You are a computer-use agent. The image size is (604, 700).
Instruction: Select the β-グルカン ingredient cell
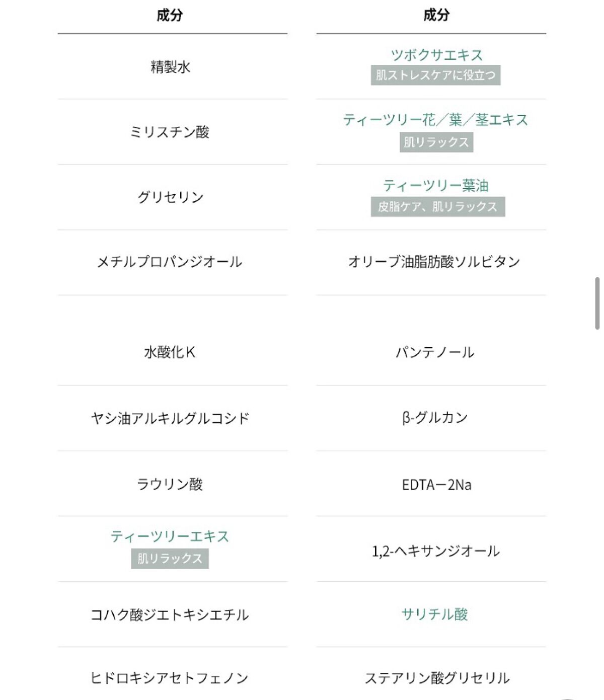click(435, 418)
